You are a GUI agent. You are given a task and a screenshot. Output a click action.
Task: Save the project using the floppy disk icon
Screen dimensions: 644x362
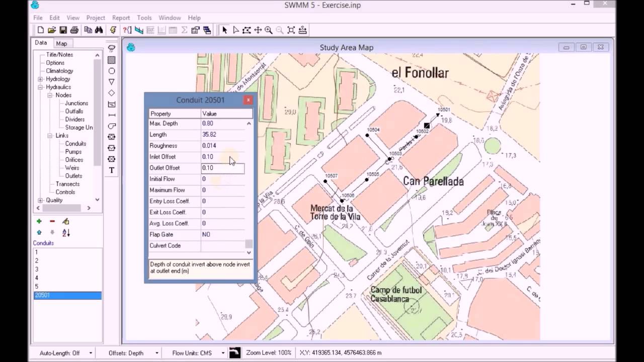tap(63, 30)
